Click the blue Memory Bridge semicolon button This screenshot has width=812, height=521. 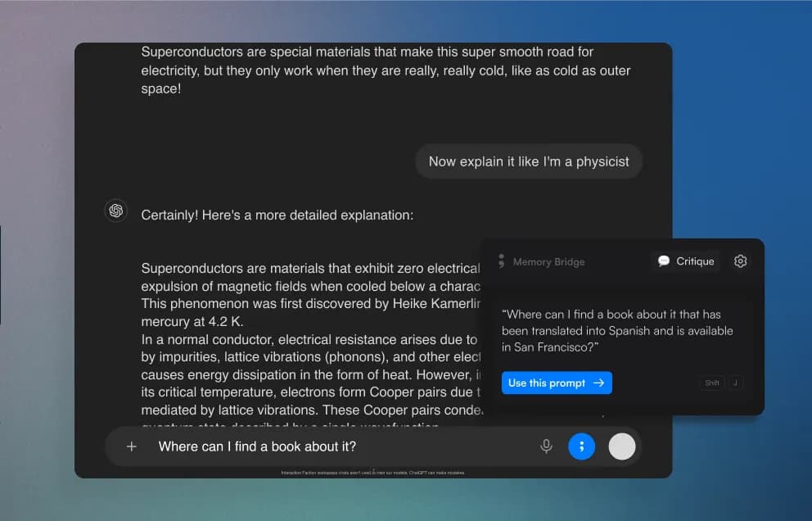(x=581, y=446)
